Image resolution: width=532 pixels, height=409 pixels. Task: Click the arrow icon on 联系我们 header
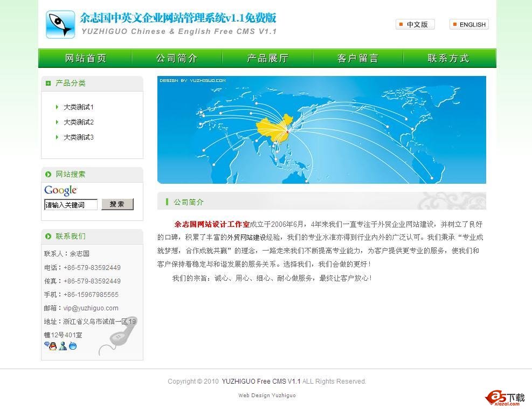click(x=49, y=236)
